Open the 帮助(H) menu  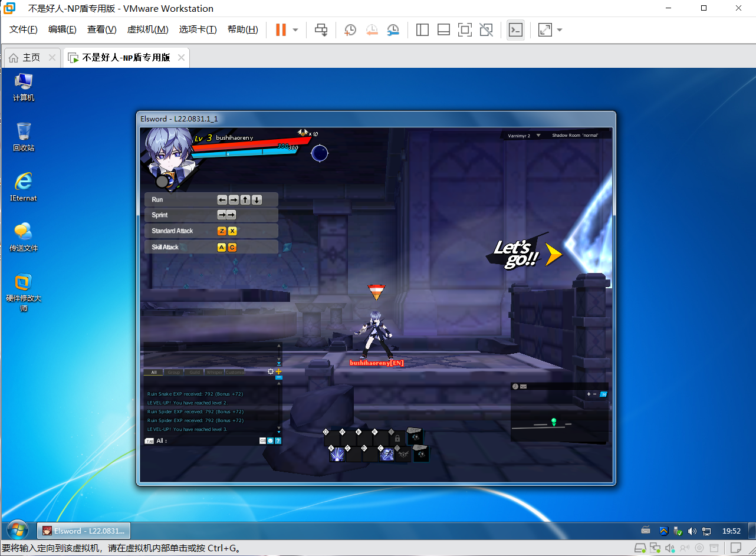pos(243,29)
